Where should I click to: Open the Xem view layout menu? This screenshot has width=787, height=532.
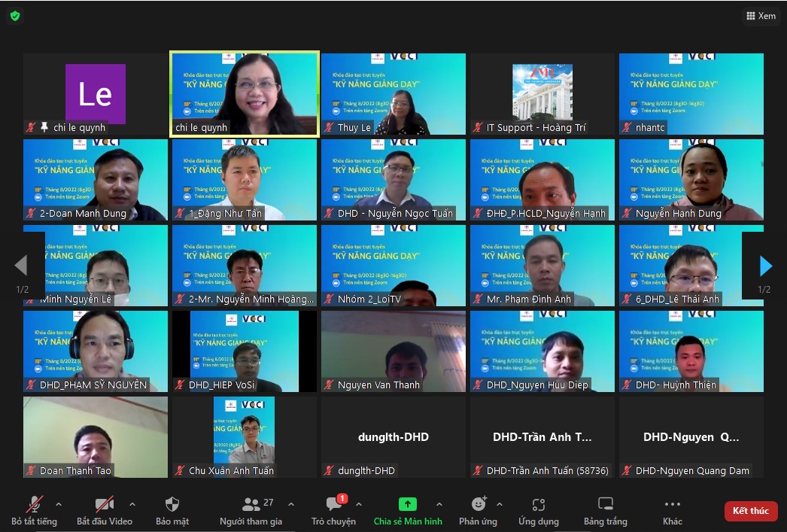tap(761, 16)
